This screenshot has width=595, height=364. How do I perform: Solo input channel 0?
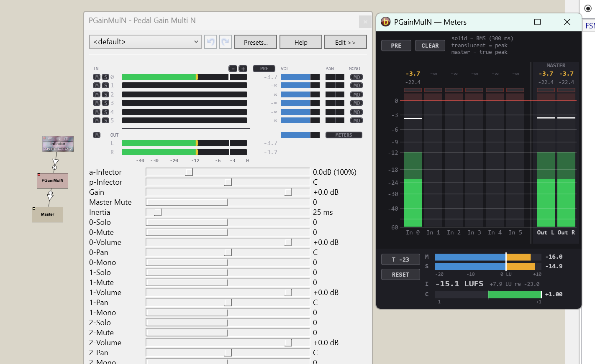point(105,77)
